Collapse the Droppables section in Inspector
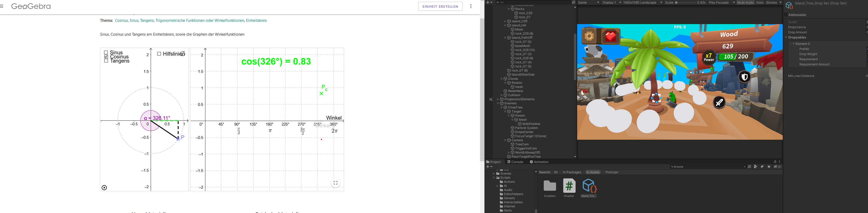868x213 pixels. point(786,37)
